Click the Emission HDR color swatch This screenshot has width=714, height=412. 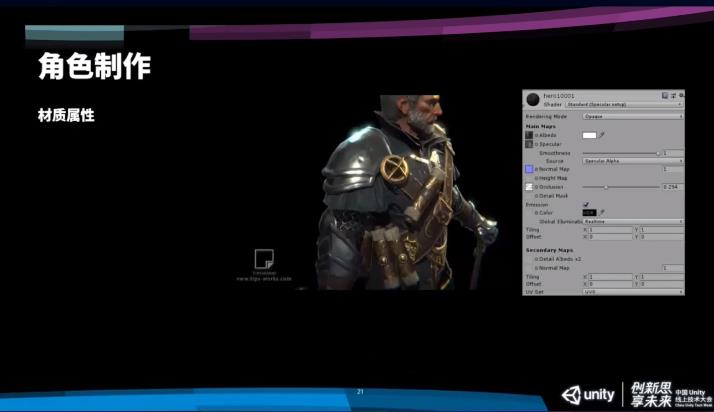tap(589, 212)
